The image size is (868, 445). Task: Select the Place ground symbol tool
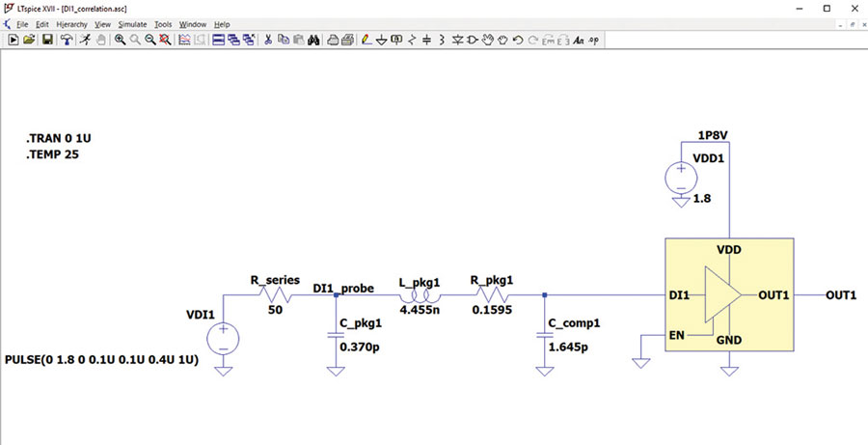click(x=381, y=40)
